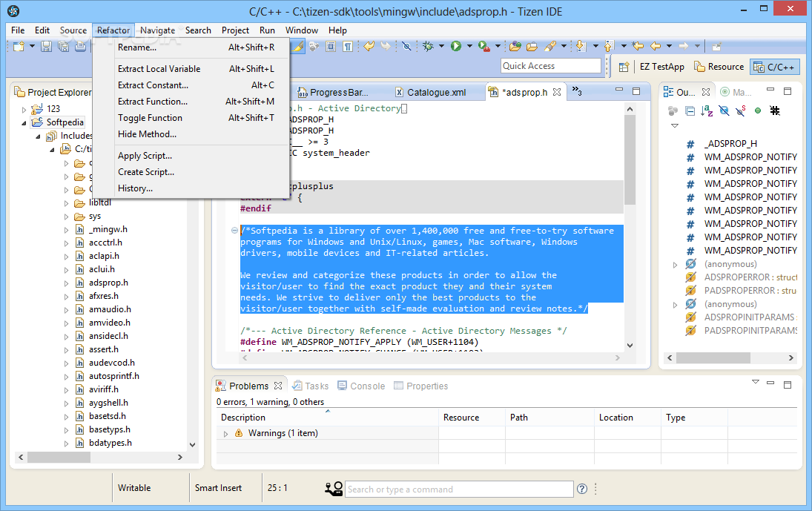Screen dimensions: 812x511
Task: Click the Save All toolbar icon
Action: point(63,47)
